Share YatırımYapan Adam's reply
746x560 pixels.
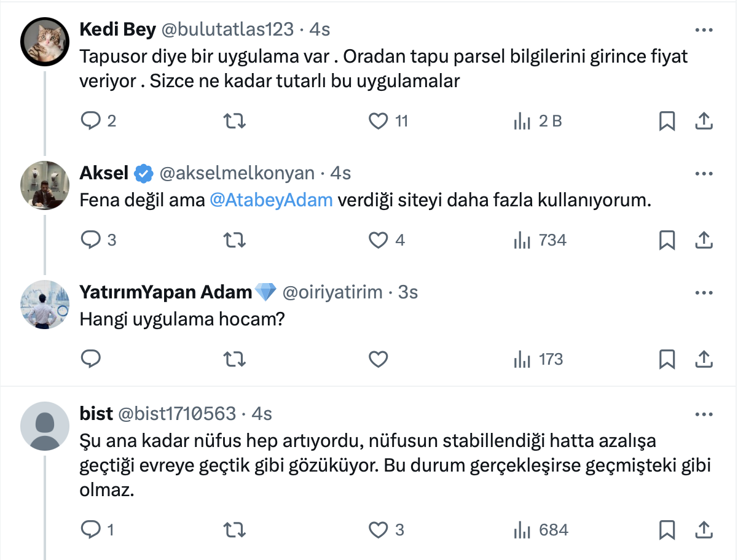pos(703,359)
